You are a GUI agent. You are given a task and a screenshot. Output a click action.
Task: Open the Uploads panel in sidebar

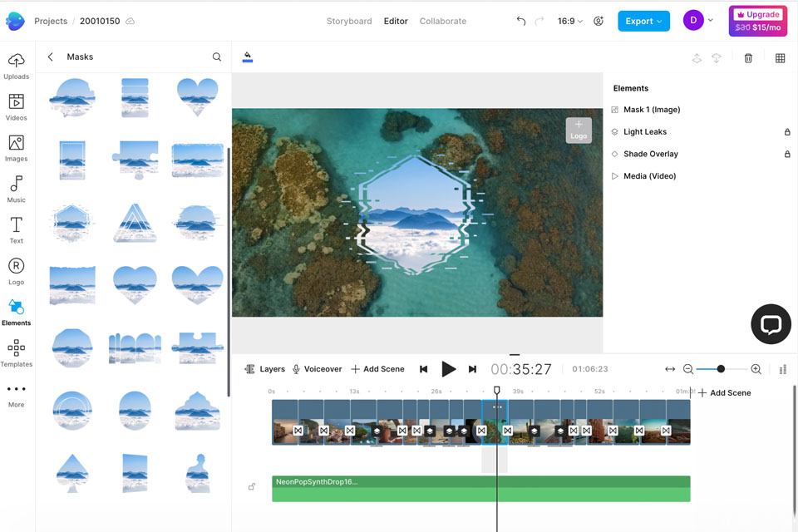16,66
